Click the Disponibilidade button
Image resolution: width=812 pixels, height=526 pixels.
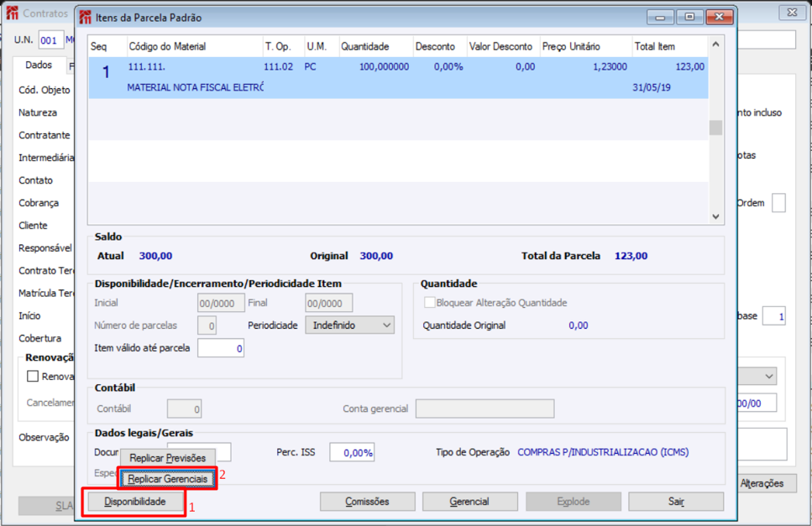[135, 502]
